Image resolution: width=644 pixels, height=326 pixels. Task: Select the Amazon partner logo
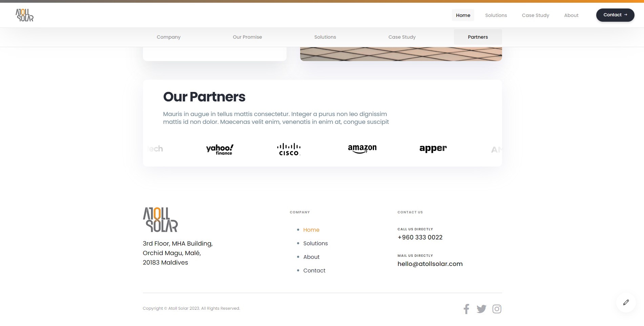[362, 149]
